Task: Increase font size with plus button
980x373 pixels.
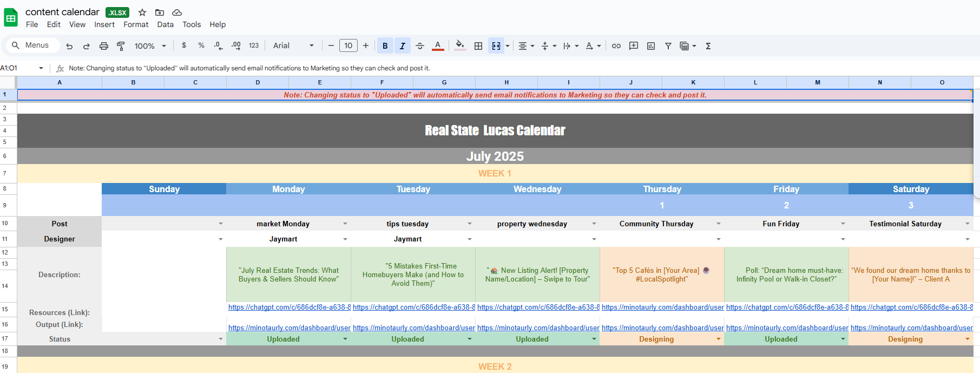Action: pos(366,45)
